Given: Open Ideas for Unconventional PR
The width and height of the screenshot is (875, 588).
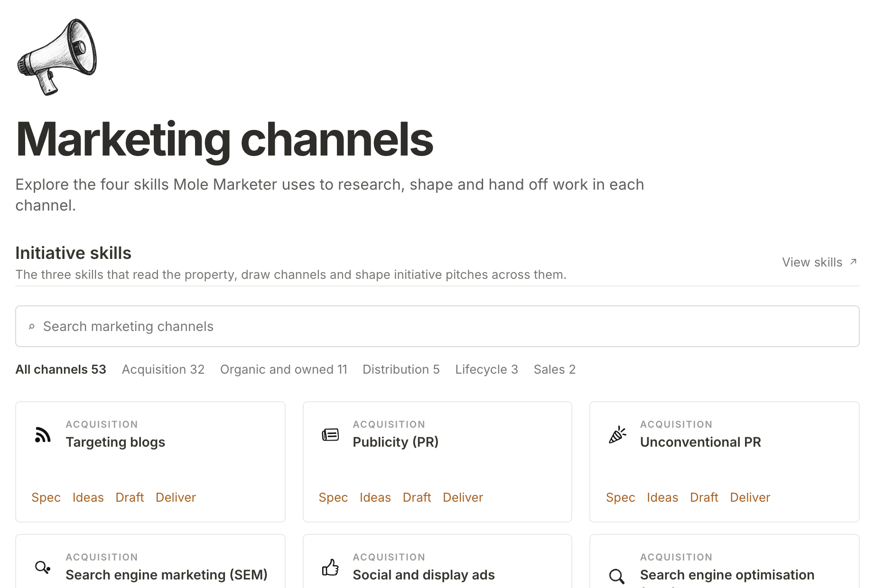Looking at the screenshot, I should pos(663,497).
